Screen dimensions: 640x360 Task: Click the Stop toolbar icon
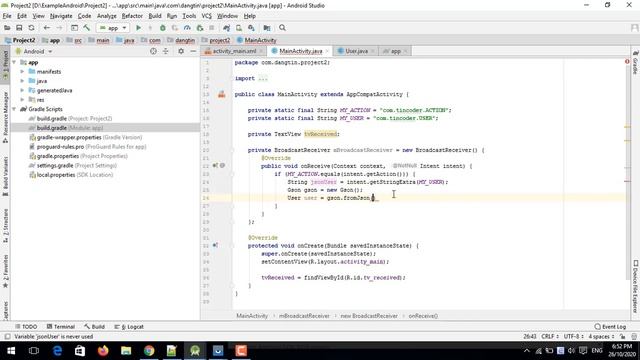211,28
